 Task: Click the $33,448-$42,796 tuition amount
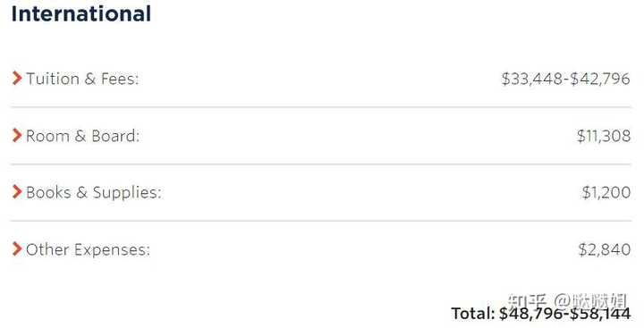pyautogui.click(x=565, y=79)
